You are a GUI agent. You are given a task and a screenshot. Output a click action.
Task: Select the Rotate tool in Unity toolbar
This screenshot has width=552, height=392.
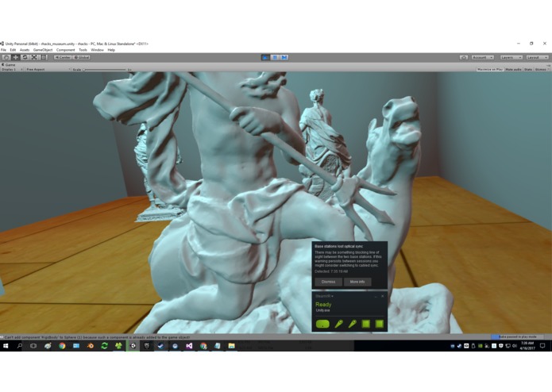tap(25, 57)
